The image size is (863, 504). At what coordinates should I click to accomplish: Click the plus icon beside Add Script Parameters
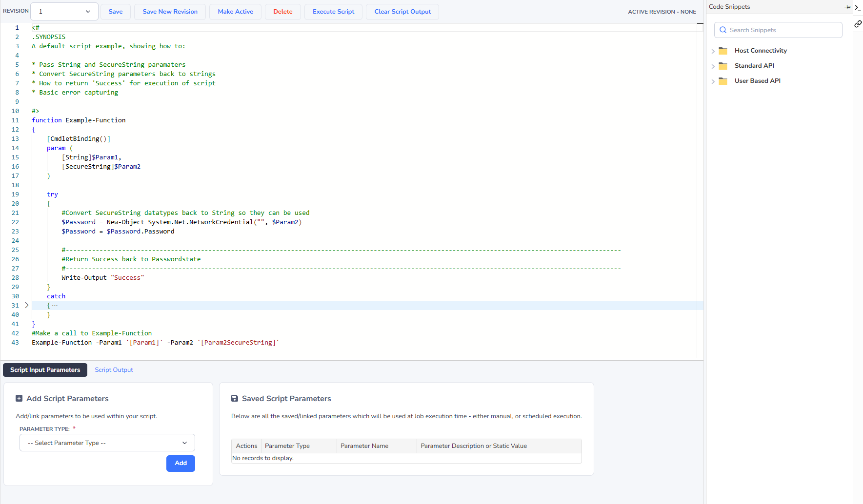[x=19, y=398]
